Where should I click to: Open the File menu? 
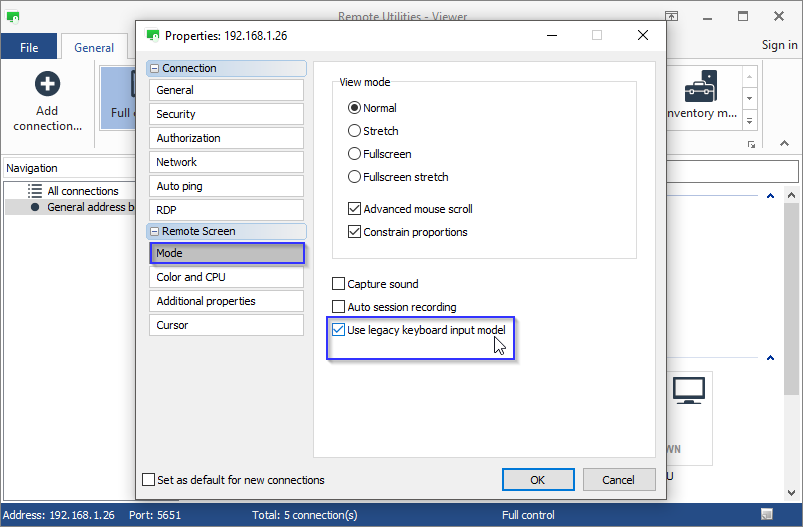tap(29, 47)
